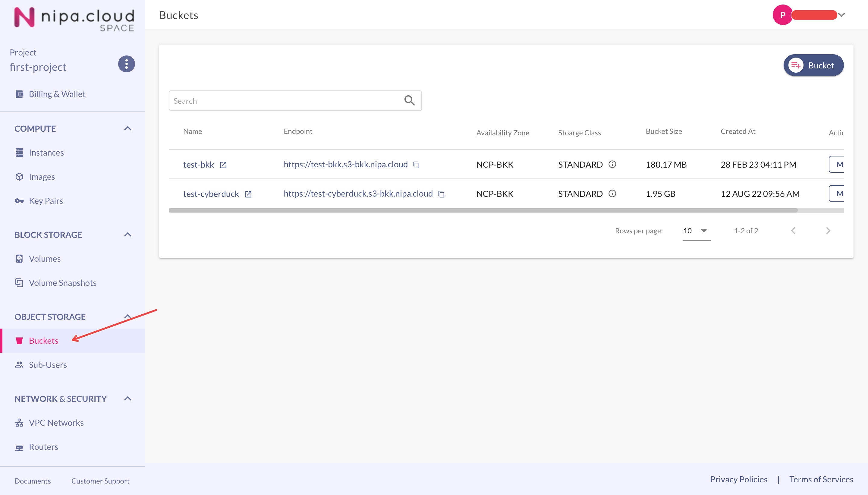Collapse the COMPUTE section

click(x=127, y=128)
